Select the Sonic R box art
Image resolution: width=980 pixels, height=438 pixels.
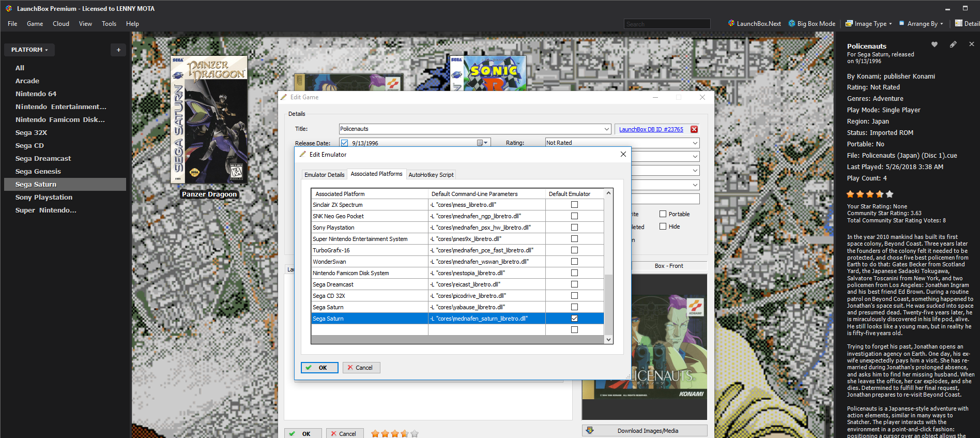tap(488, 73)
